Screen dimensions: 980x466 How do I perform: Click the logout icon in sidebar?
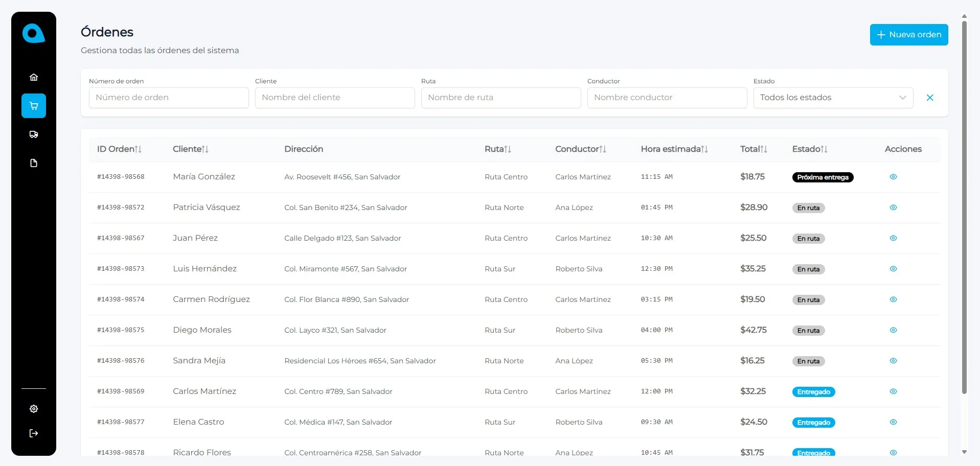point(34,433)
